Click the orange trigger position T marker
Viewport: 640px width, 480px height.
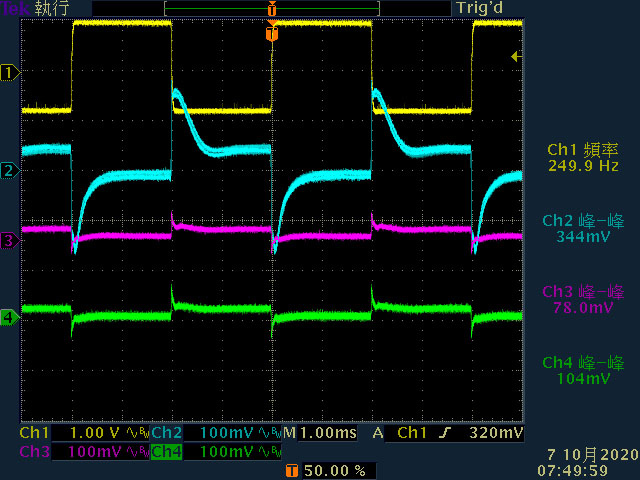pyautogui.click(x=272, y=33)
